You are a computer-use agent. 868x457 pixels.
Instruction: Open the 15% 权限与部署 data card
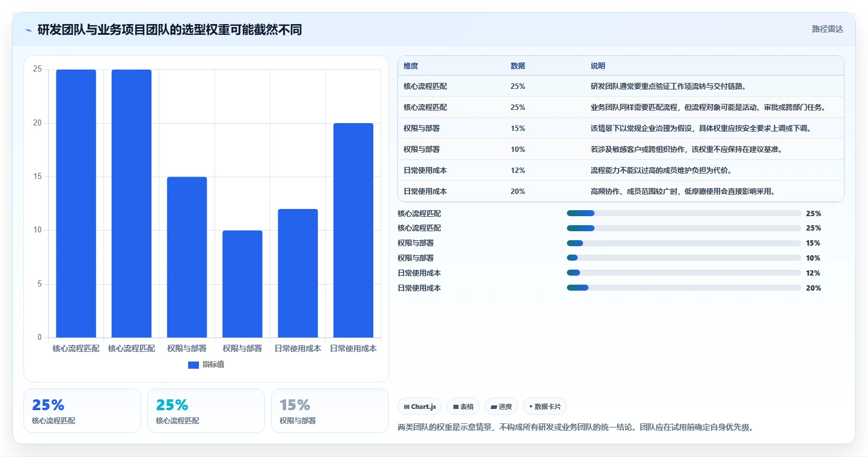tap(330, 411)
